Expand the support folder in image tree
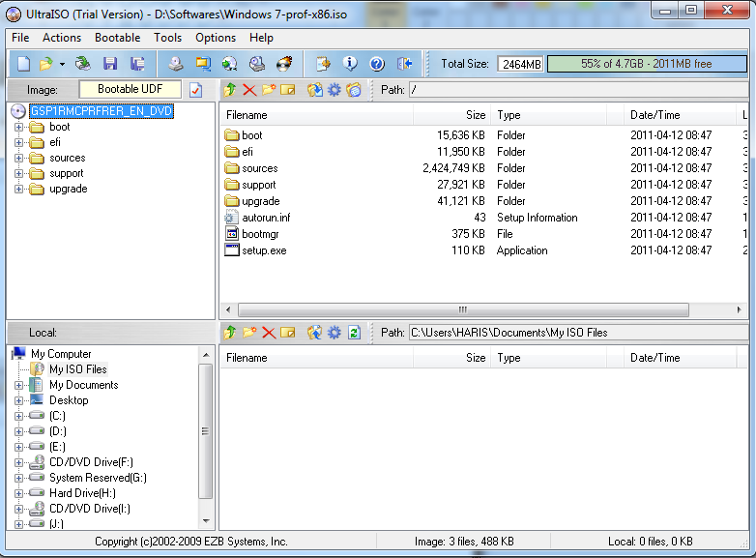The width and height of the screenshot is (756, 558). [x=18, y=174]
